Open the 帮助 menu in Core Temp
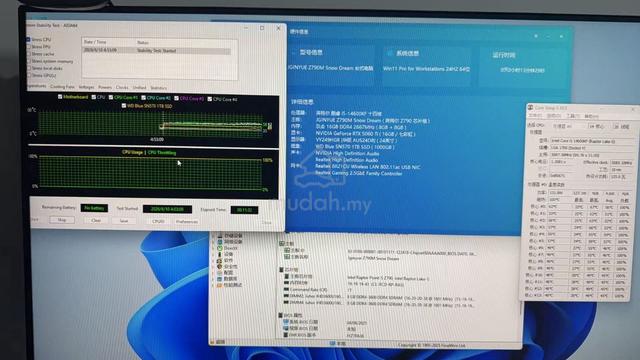The height and width of the screenshot is (360, 640). (x=591, y=117)
